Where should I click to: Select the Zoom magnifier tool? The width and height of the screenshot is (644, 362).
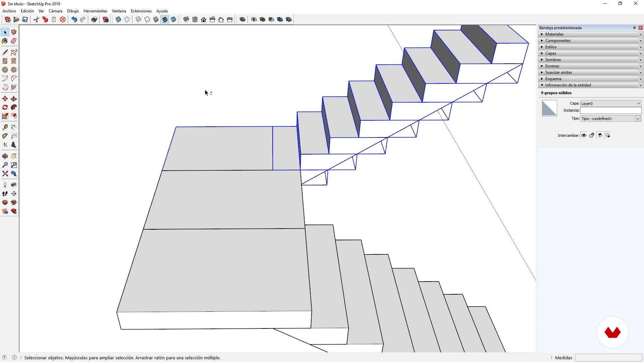5,165
